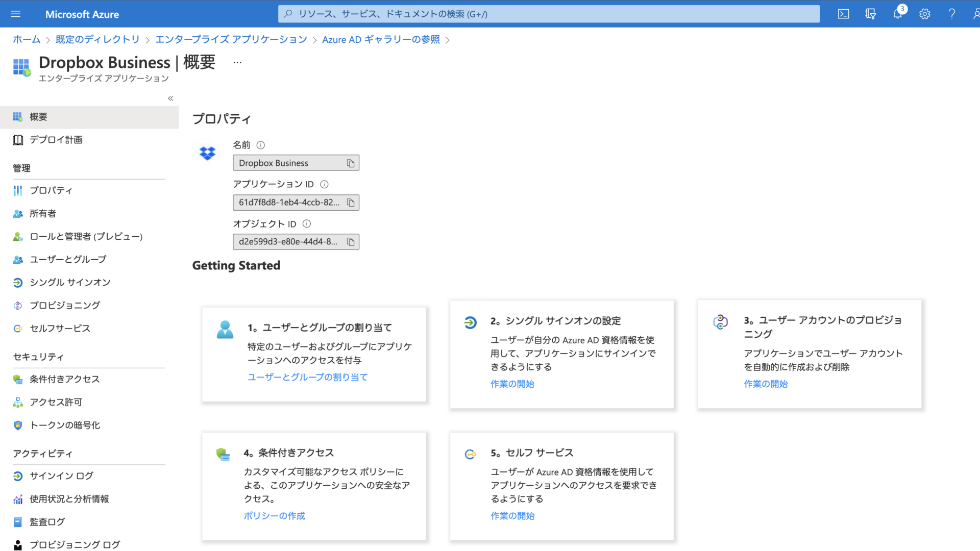Open the more options ellipsis by the title
Screen dimensions: 980x551
237,62
